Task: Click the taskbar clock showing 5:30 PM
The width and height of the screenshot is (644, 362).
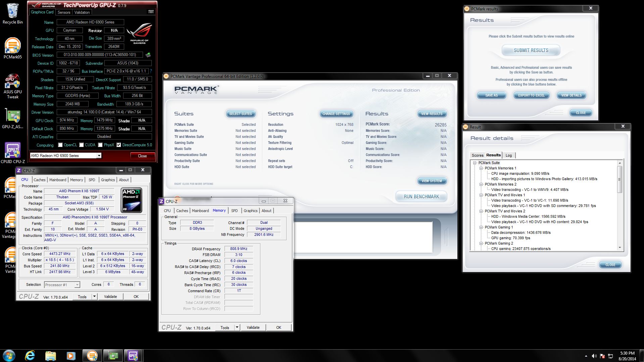Action: pyautogui.click(x=627, y=356)
